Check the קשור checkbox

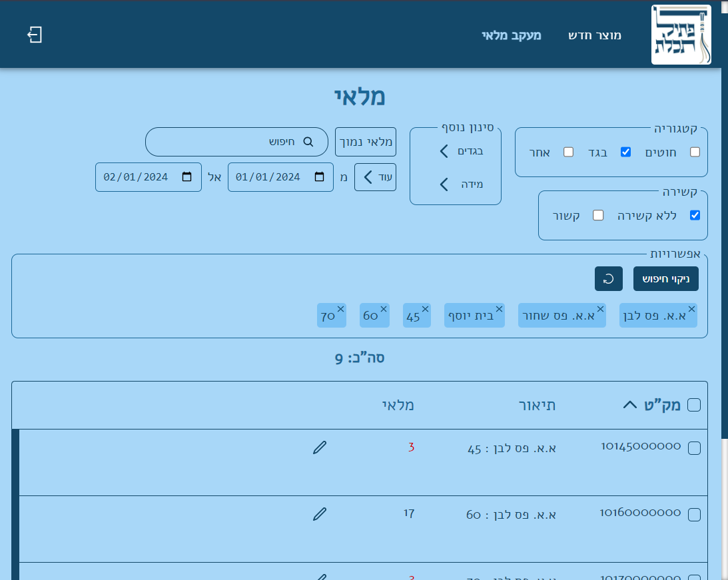click(x=598, y=215)
